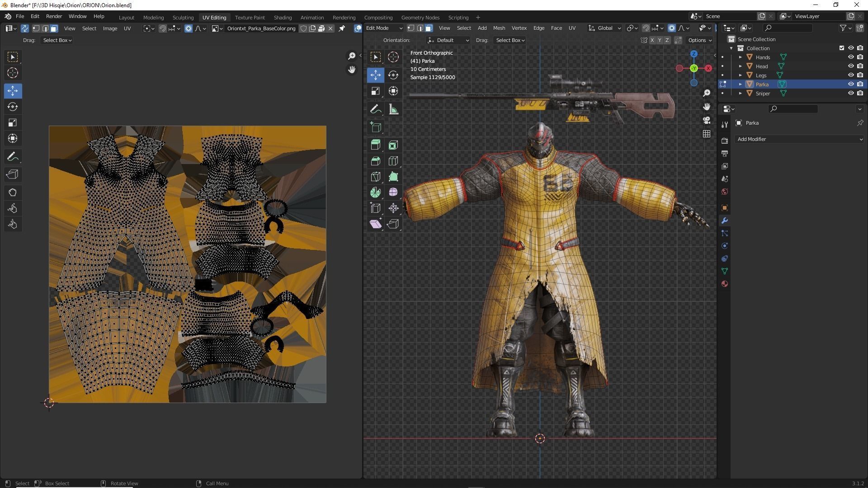868x488 pixels.
Task: Click the ViewLayer name field
Action: [x=819, y=16]
